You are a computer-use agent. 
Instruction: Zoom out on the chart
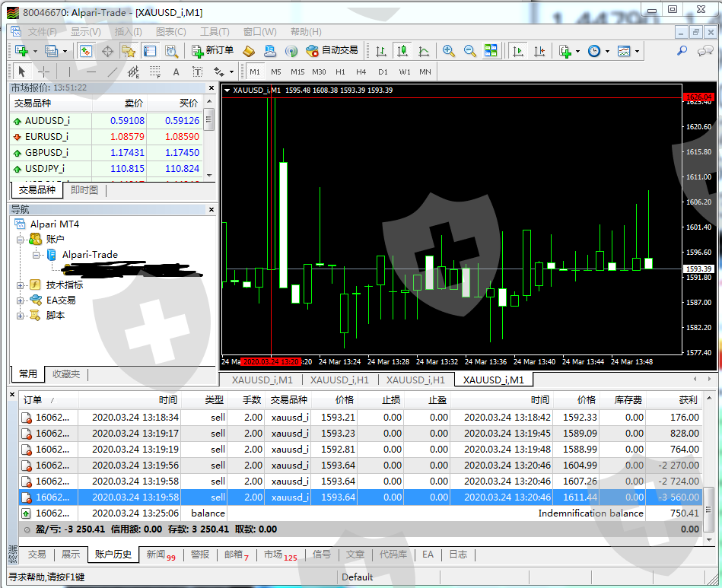tap(470, 51)
